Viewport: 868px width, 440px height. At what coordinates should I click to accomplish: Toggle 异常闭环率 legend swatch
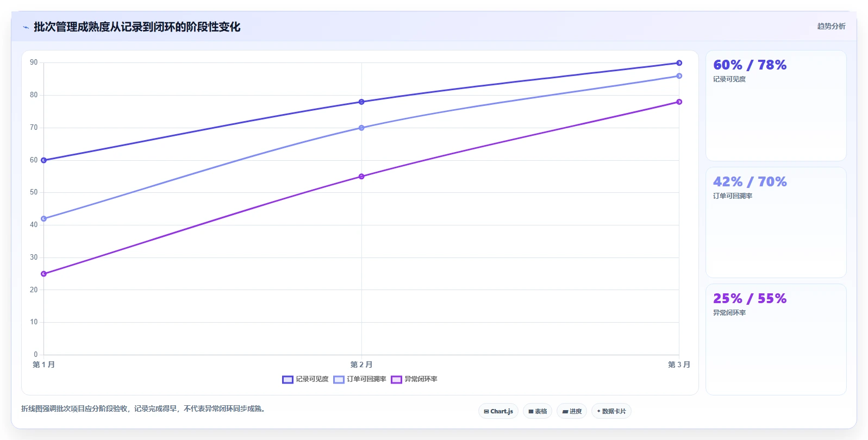(396, 380)
